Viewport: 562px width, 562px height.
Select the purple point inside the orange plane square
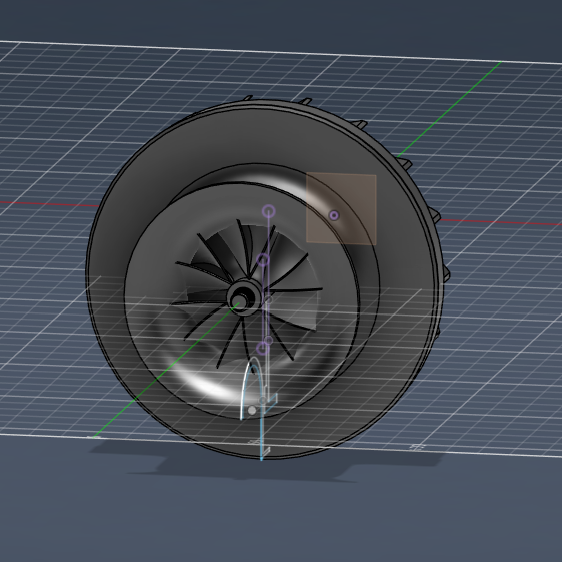[x=334, y=215]
